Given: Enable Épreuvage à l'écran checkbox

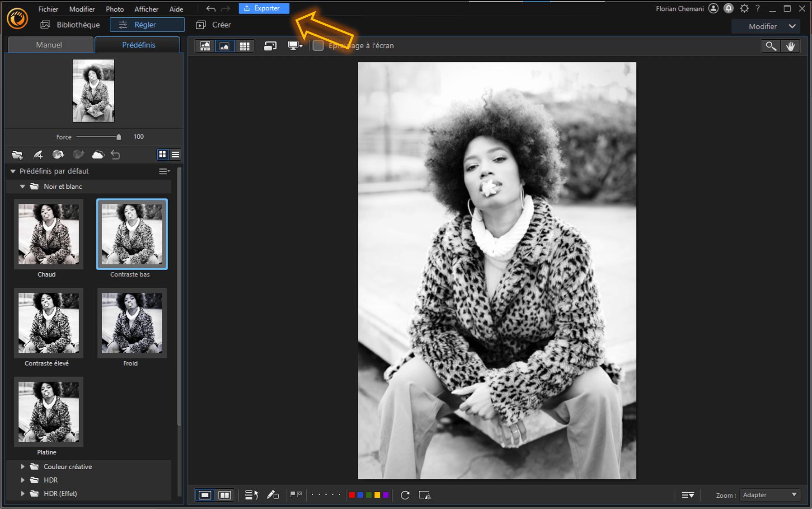Looking at the screenshot, I should coord(318,46).
